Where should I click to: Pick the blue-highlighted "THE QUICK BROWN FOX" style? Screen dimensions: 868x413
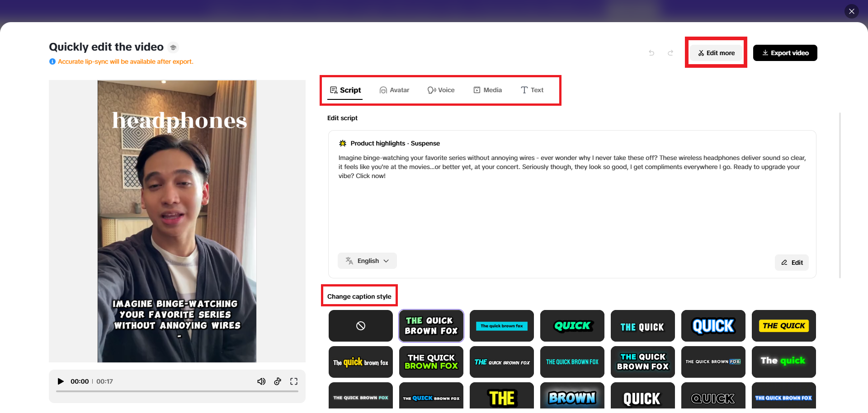tap(784, 397)
